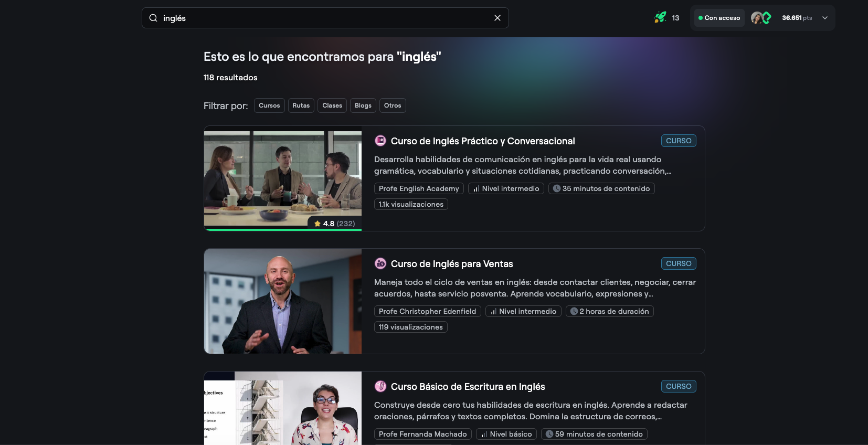Click Inglés Práctico y Conversacional course icon
The width and height of the screenshot is (868, 445).
click(x=380, y=141)
